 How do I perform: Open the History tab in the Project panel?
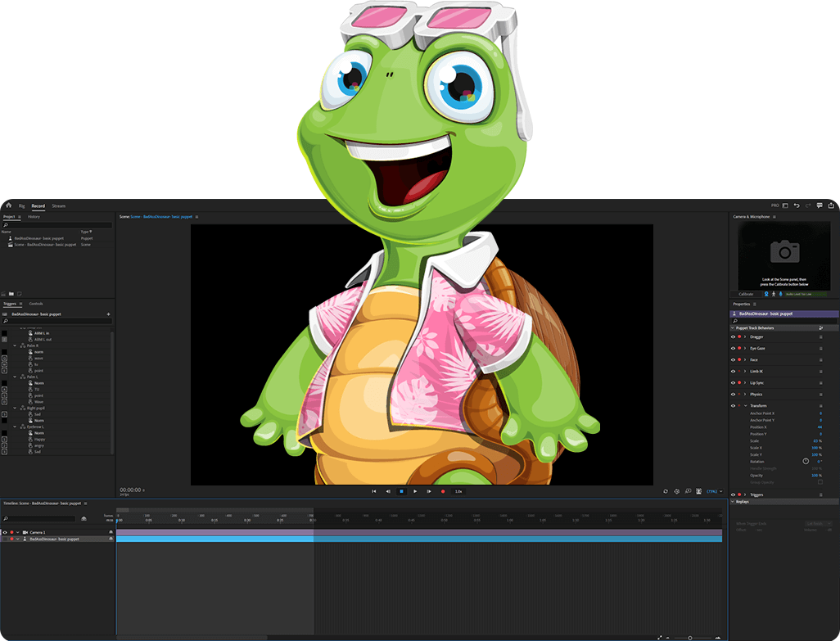(34, 216)
